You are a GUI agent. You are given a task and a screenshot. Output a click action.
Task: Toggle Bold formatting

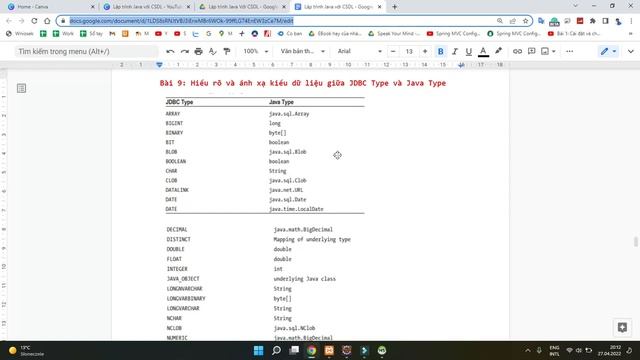click(x=440, y=51)
